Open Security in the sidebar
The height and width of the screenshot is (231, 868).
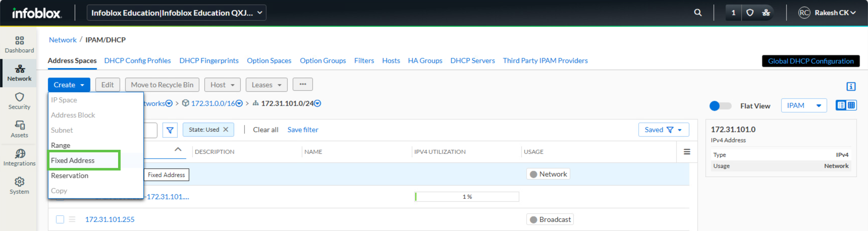pos(19,101)
